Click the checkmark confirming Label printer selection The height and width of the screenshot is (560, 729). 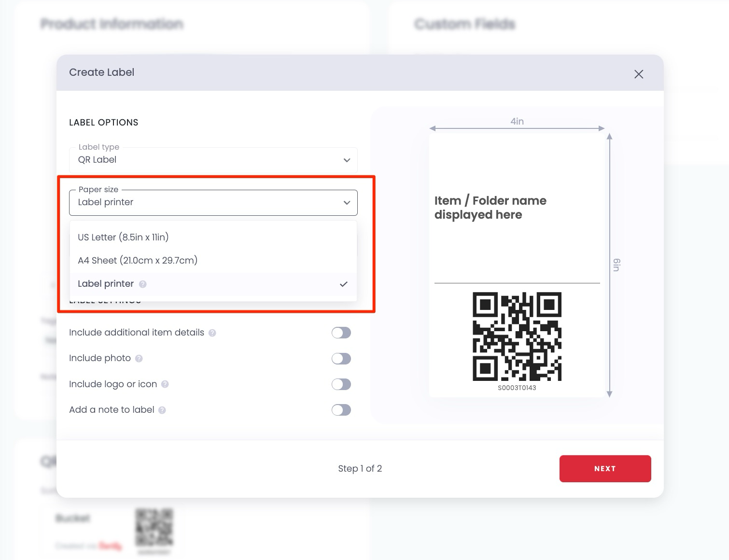point(344,284)
